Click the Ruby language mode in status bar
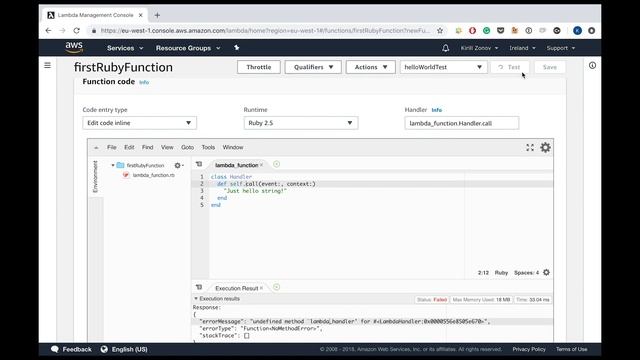 pyautogui.click(x=501, y=273)
